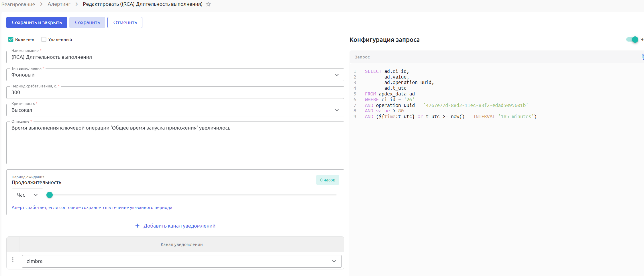Click the Сохранить и закрыть button

click(37, 22)
